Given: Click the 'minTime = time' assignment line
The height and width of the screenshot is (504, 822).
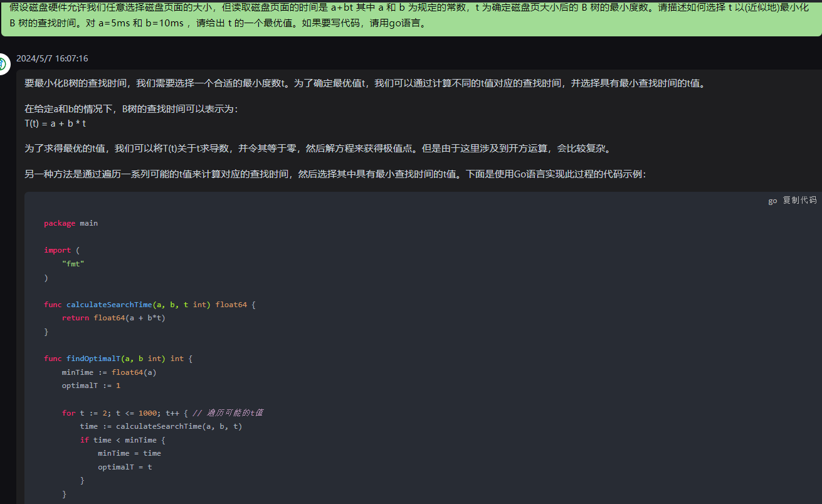Looking at the screenshot, I should point(129,453).
